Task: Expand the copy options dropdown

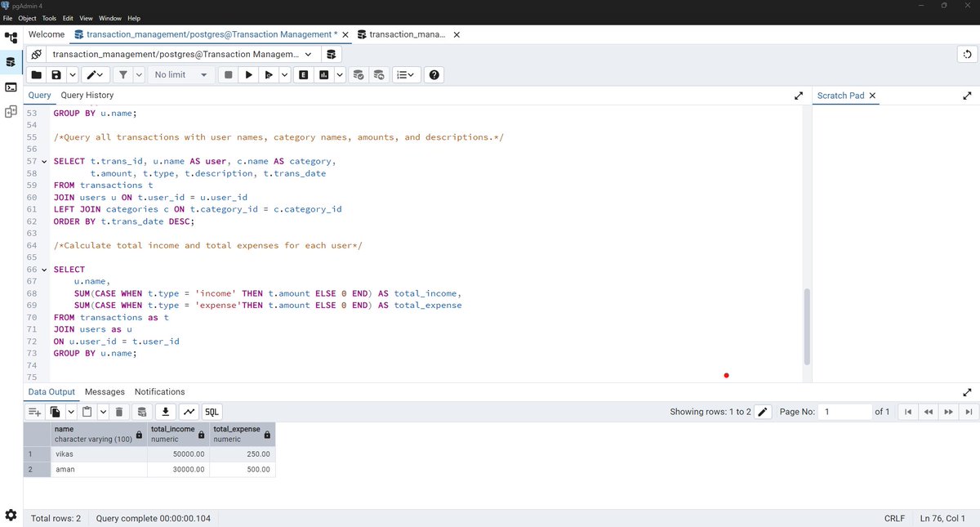Action: point(71,412)
